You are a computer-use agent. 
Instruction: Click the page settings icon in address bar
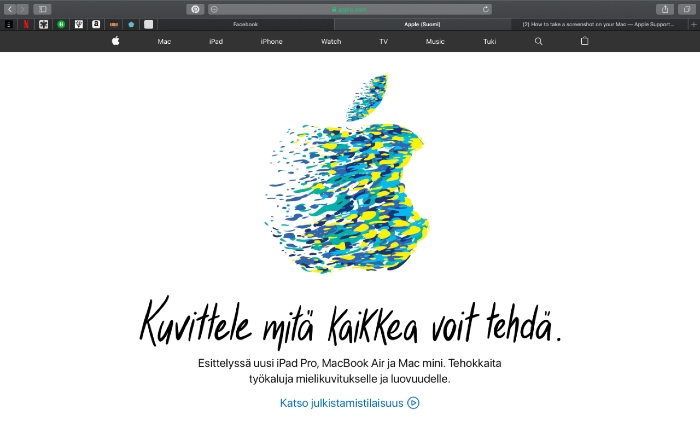(214, 9)
